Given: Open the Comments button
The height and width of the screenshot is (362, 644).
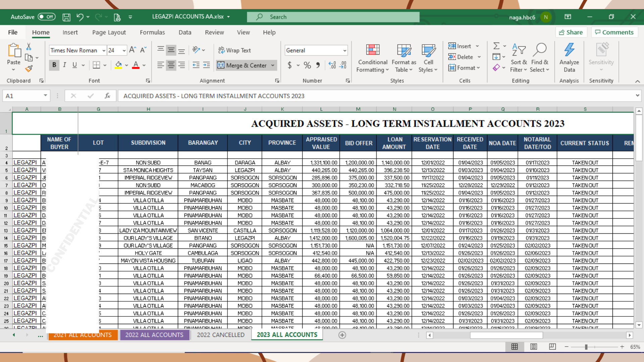Looking at the screenshot, I should 614,32.
